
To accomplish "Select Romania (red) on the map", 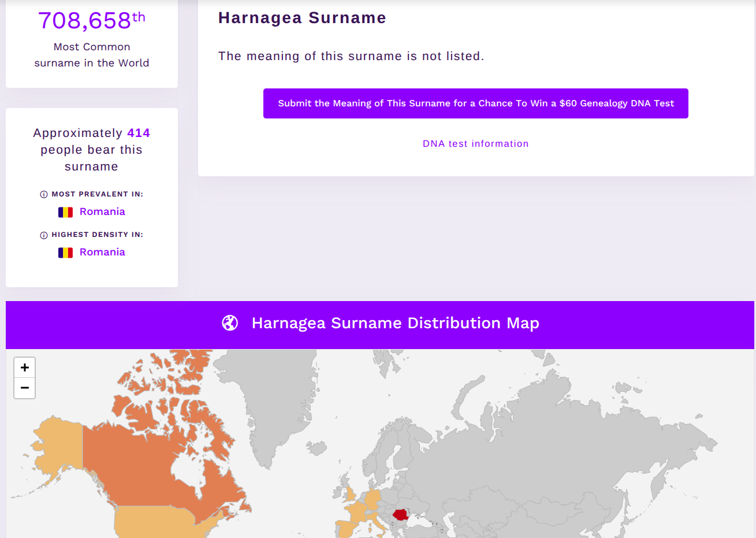I will [x=400, y=514].
